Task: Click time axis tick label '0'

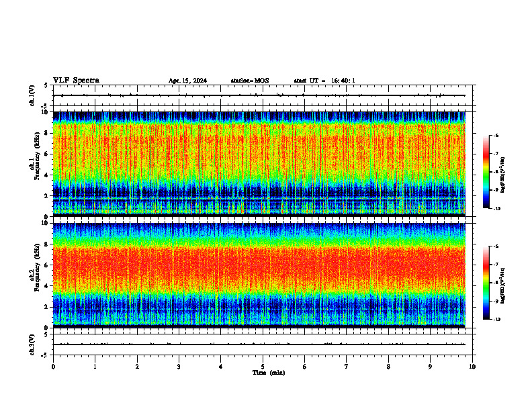Action: (x=53, y=367)
